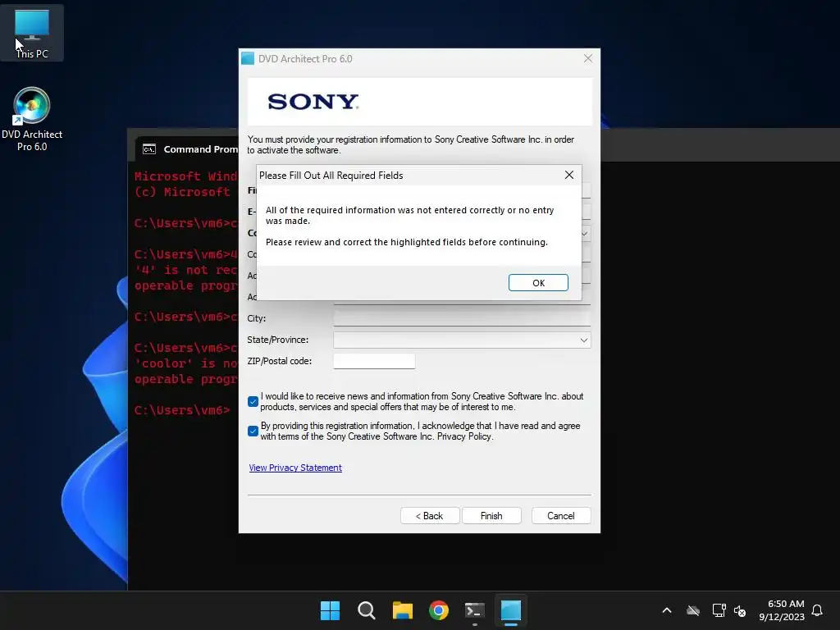Switch to the Command Prompt taskbar icon
The width and height of the screenshot is (840, 630).
coord(475,610)
